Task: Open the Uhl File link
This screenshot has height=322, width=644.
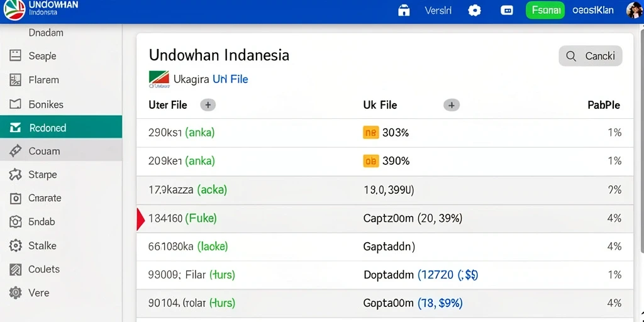Action: tap(230, 79)
